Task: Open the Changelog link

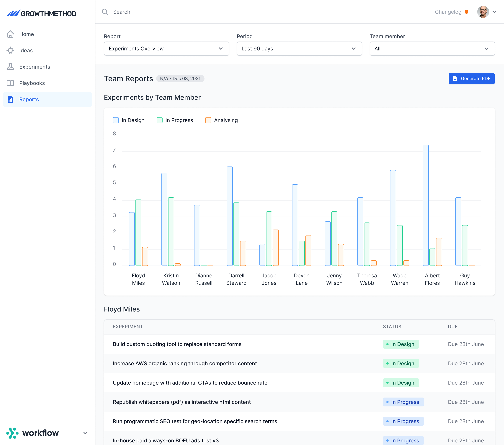Action: click(448, 12)
